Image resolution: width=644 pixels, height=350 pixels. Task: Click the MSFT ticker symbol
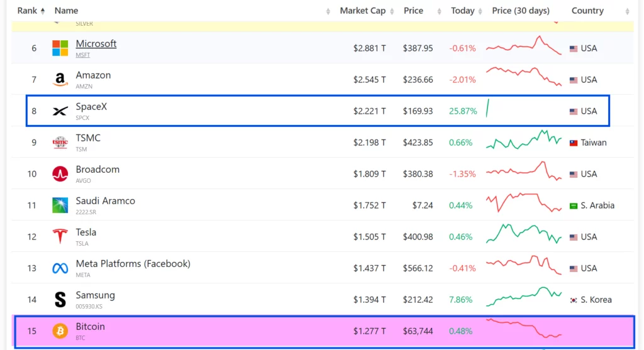click(x=82, y=55)
